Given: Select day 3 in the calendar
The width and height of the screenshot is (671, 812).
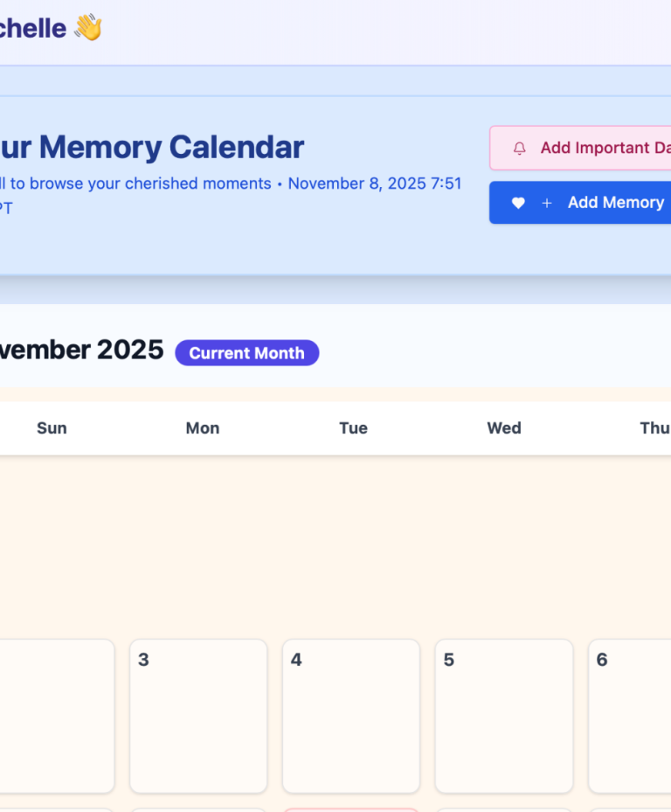Looking at the screenshot, I should [198, 716].
